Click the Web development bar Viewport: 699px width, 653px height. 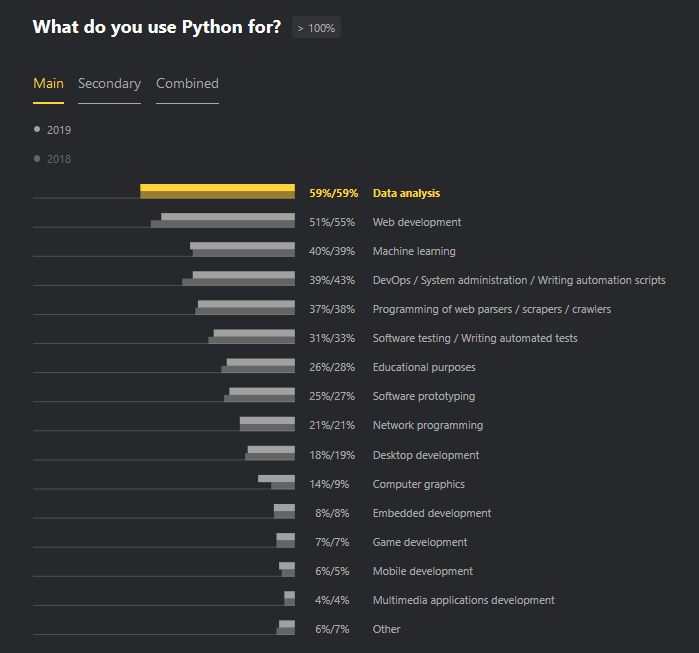pos(226,220)
